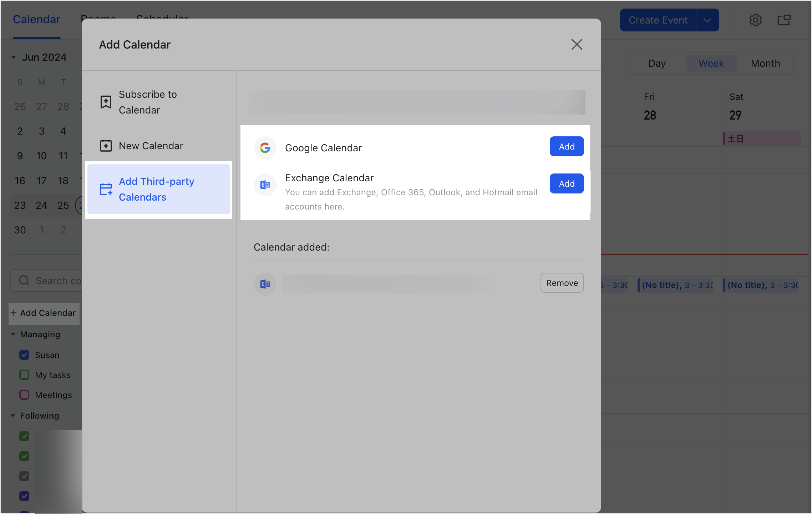Image resolution: width=812 pixels, height=514 pixels.
Task: Collapse the Following section
Action: tap(13, 415)
